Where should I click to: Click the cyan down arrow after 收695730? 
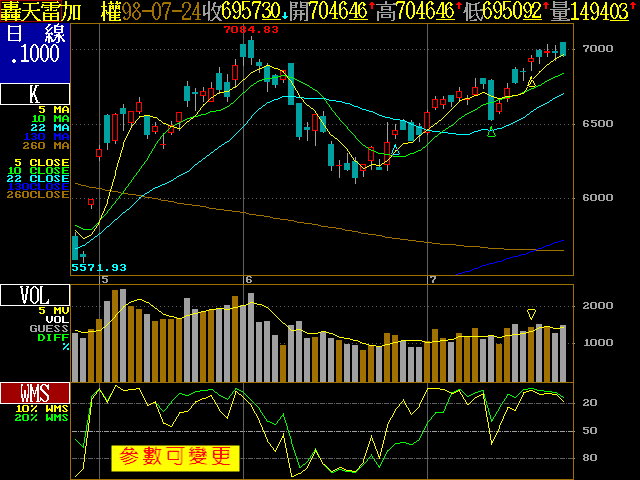(x=283, y=13)
